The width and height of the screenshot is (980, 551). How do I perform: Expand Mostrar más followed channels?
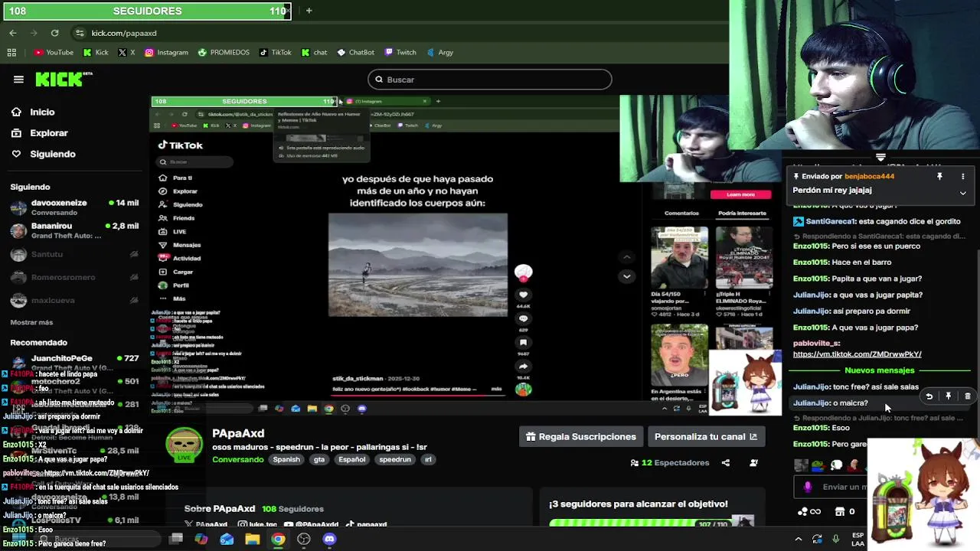[31, 322]
